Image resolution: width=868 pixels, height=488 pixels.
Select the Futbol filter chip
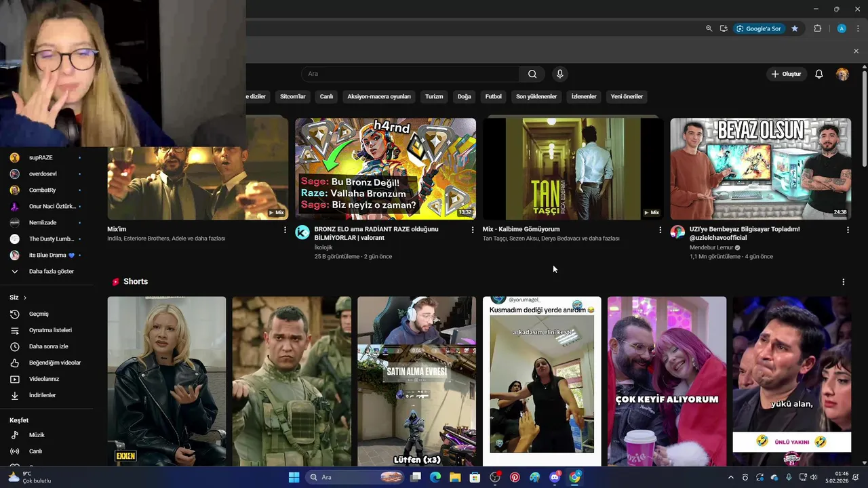(494, 96)
